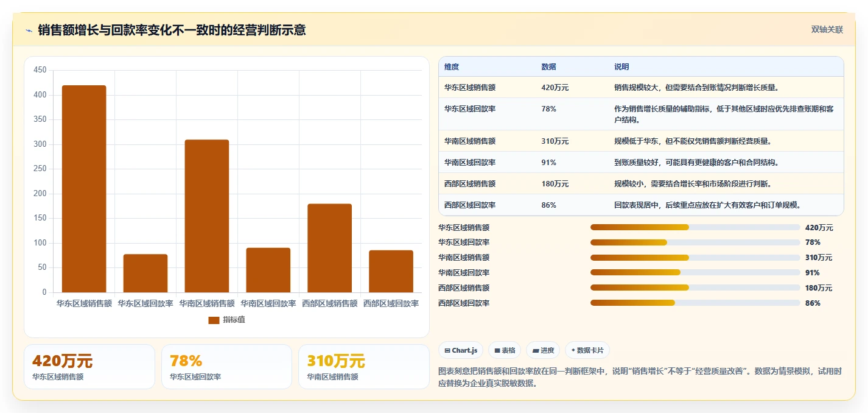Select the 86% table cell
The image size is (868, 413).
click(548, 205)
